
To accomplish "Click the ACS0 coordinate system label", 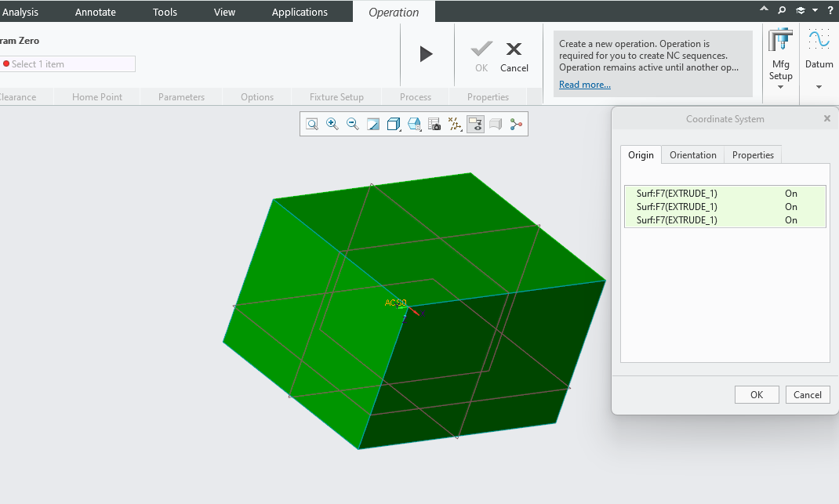I will [395, 303].
